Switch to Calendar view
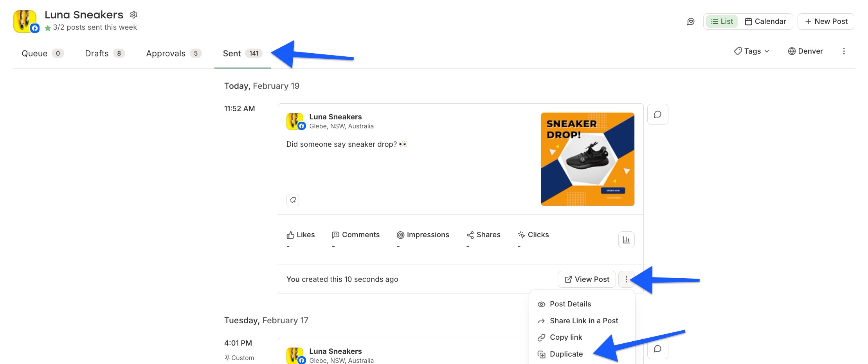Viewport: 868px width, 364px height. pos(765,22)
